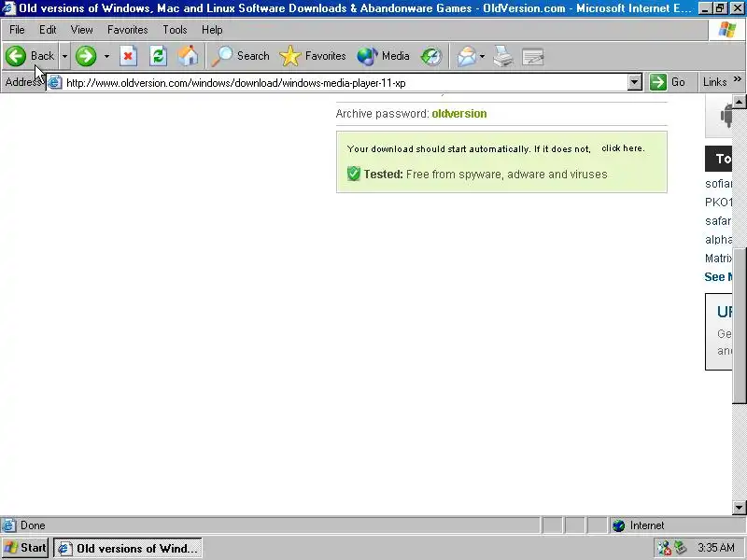747x560 pixels.
Task: Click the 3:35 AM system clock
Action: pyautogui.click(x=716, y=548)
